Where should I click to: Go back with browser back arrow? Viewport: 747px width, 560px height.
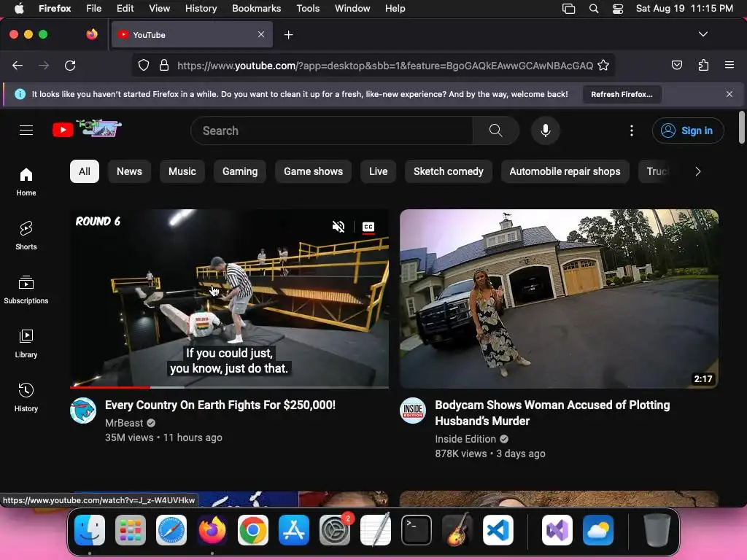(18, 65)
